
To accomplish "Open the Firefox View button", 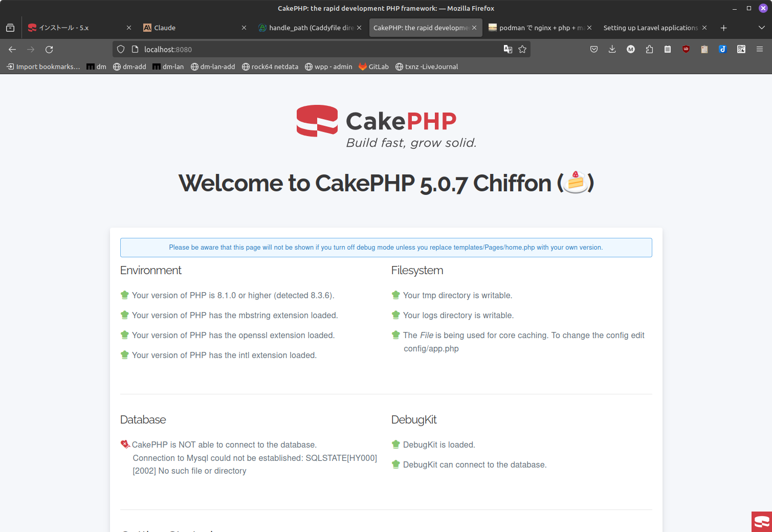I will (x=10, y=28).
